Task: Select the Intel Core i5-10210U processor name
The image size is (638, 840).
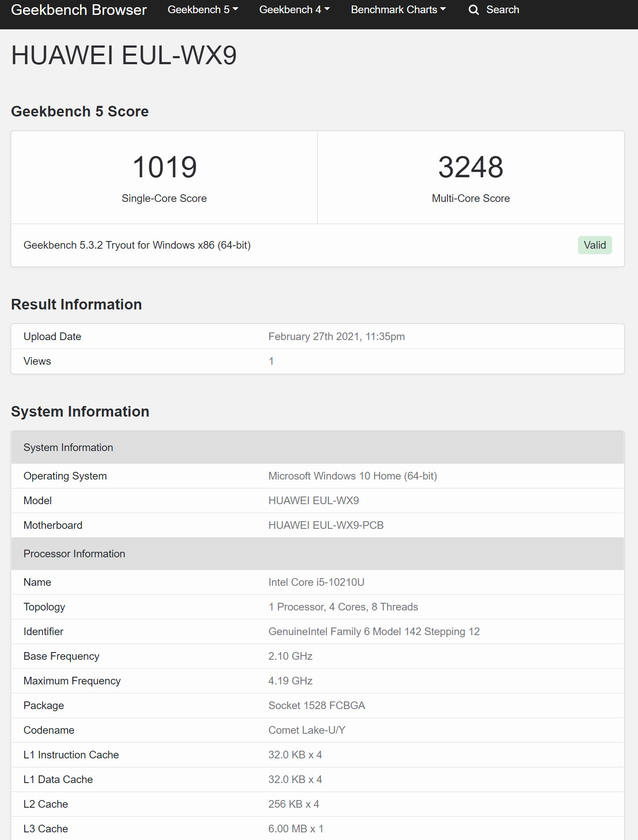Action: 316,582
